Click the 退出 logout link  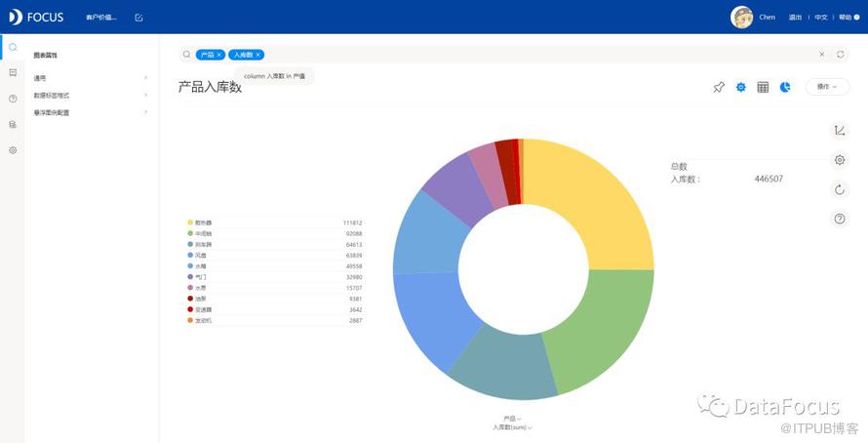pyautogui.click(x=795, y=18)
